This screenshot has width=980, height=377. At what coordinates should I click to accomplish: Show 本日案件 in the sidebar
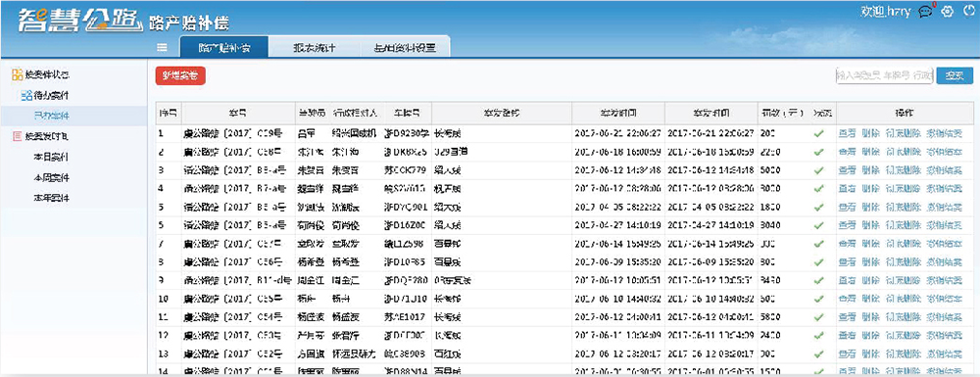[x=52, y=157]
